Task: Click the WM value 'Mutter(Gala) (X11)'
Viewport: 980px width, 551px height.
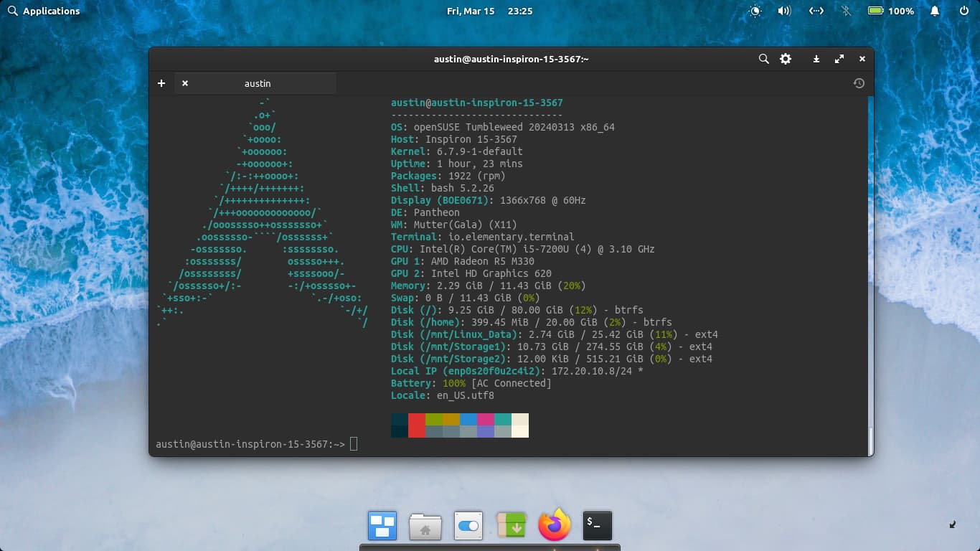Action: [x=466, y=225]
